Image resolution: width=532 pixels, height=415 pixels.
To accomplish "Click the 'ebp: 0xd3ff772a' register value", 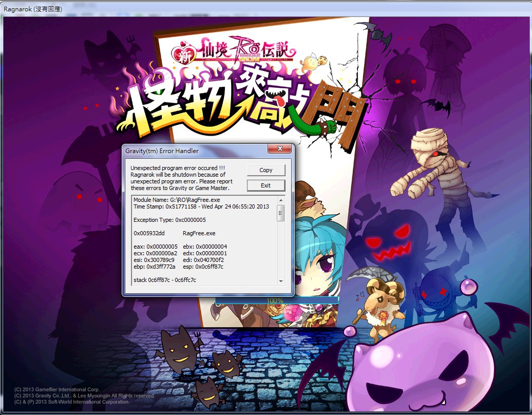I will 155,267.
